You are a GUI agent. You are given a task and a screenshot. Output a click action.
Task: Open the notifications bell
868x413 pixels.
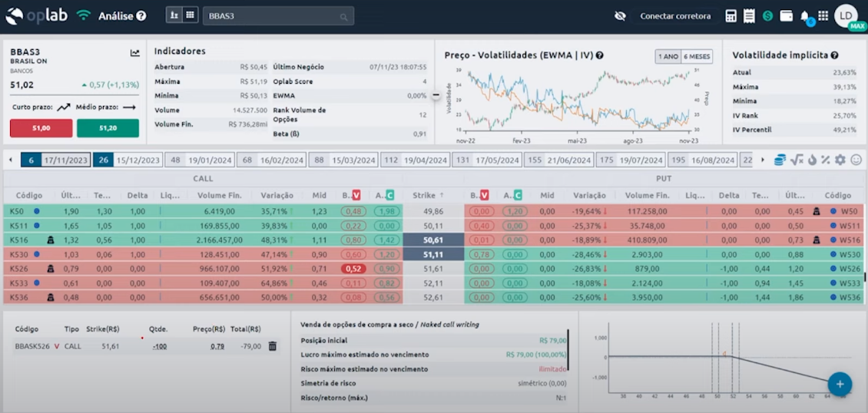tap(804, 16)
